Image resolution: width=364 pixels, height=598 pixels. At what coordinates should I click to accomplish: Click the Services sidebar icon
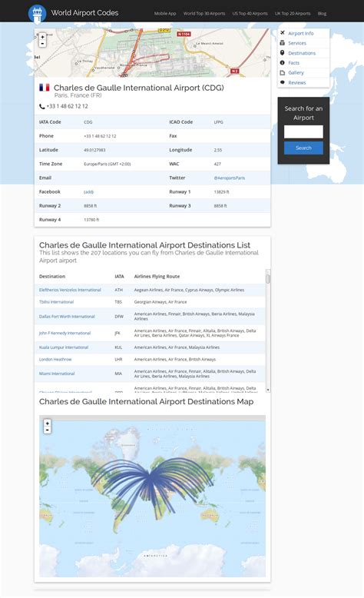click(283, 43)
